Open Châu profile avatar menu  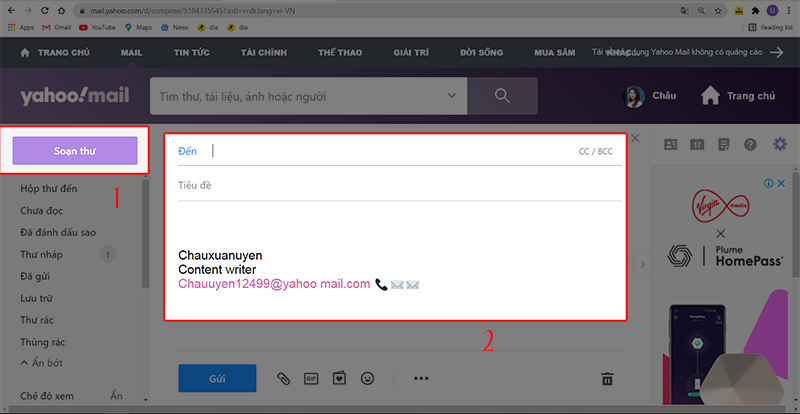(x=634, y=96)
